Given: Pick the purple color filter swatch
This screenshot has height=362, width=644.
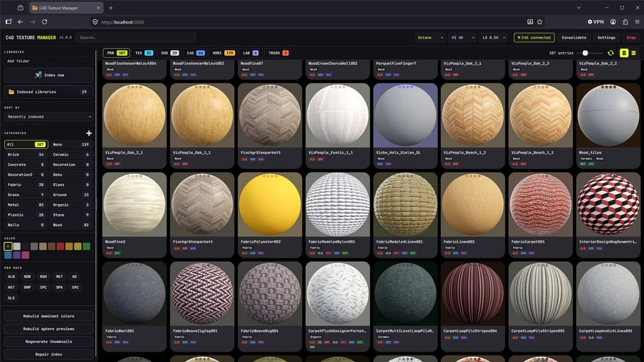Looking at the screenshot, I should [17, 255].
